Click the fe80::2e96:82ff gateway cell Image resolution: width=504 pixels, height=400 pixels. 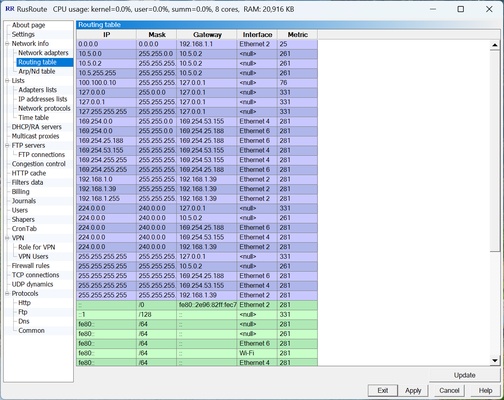point(207,305)
